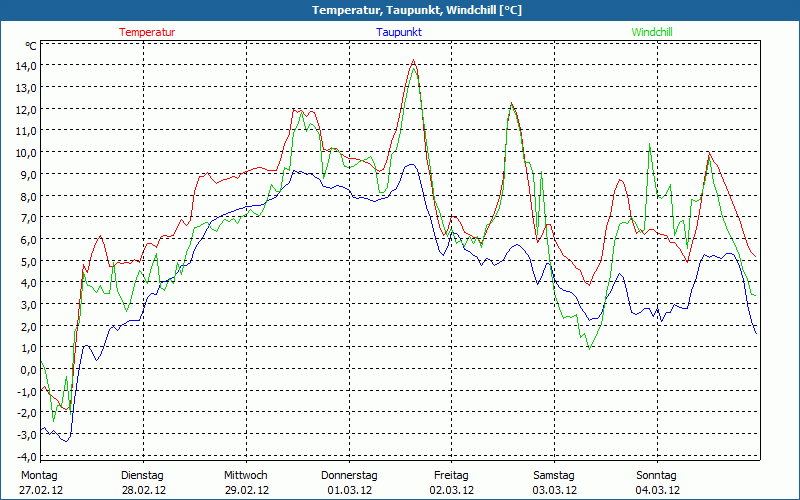
Task: Click the 10,0 y-axis value
Action: 26,153
